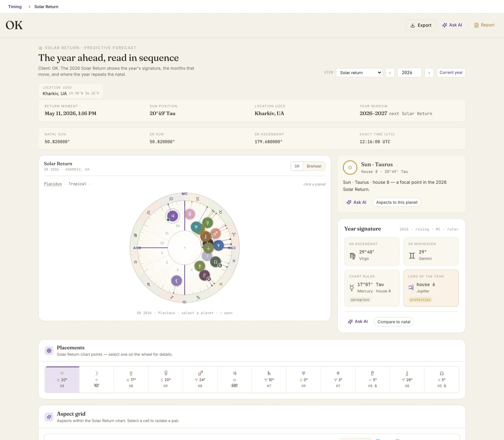Open the Pluto placement cell
Image resolution: width=504 pixels, height=440 pixels.
pyautogui.click(x=372, y=379)
